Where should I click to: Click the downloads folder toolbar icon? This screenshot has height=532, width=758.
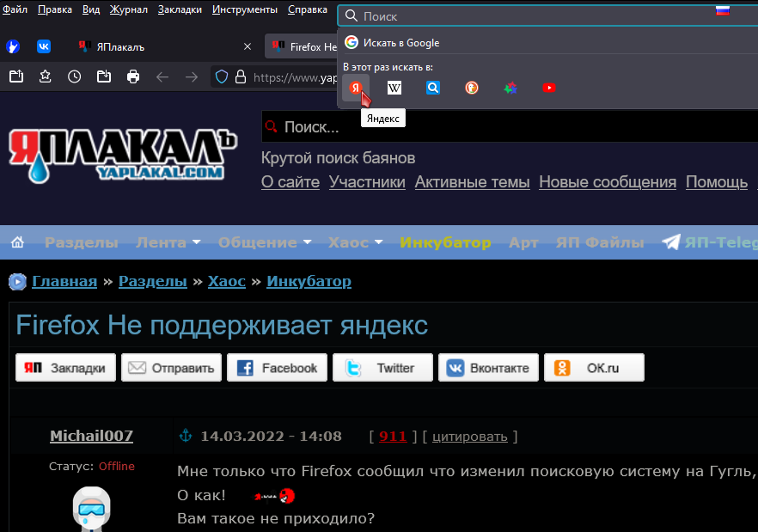[104, 76]
